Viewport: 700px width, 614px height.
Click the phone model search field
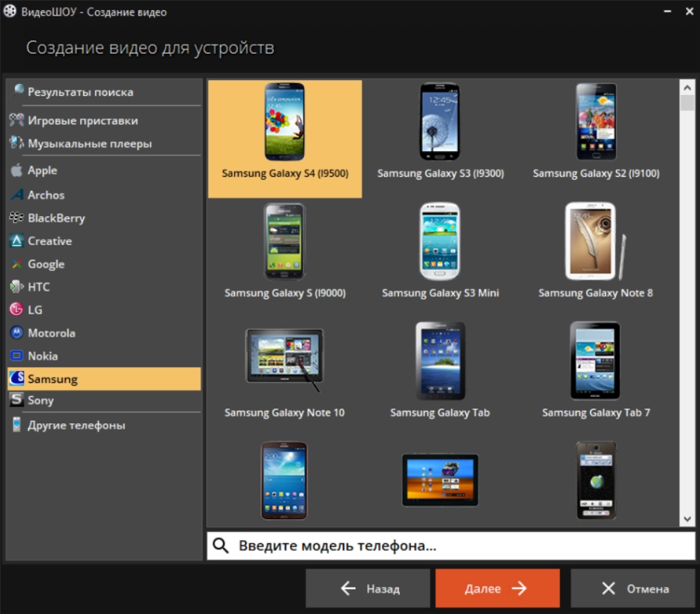point(451,546)
